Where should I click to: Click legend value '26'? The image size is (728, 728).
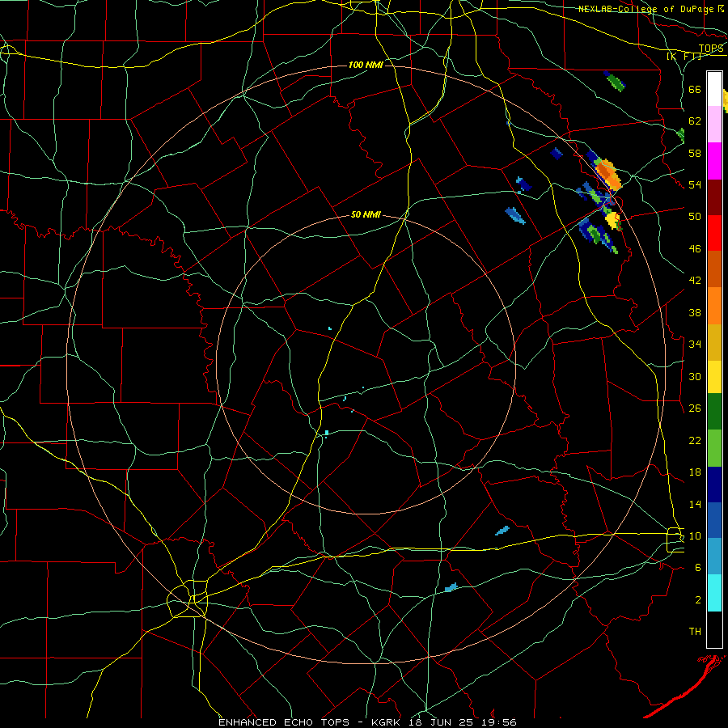click(x=695, y=408)
